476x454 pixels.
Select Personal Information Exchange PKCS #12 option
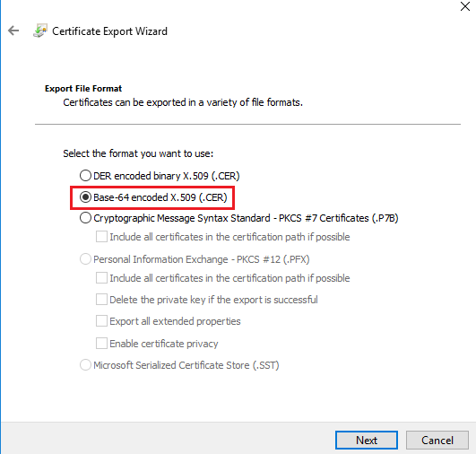tap(85, 259)
